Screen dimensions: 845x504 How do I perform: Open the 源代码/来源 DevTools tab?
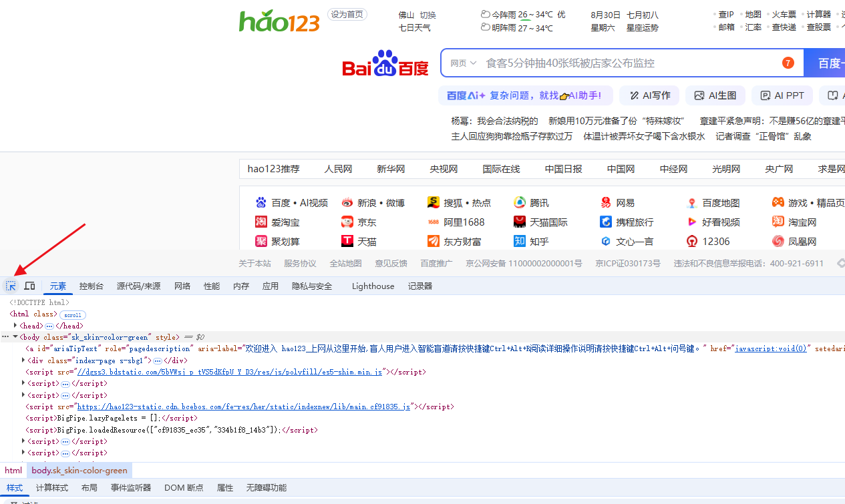point(139,286)
